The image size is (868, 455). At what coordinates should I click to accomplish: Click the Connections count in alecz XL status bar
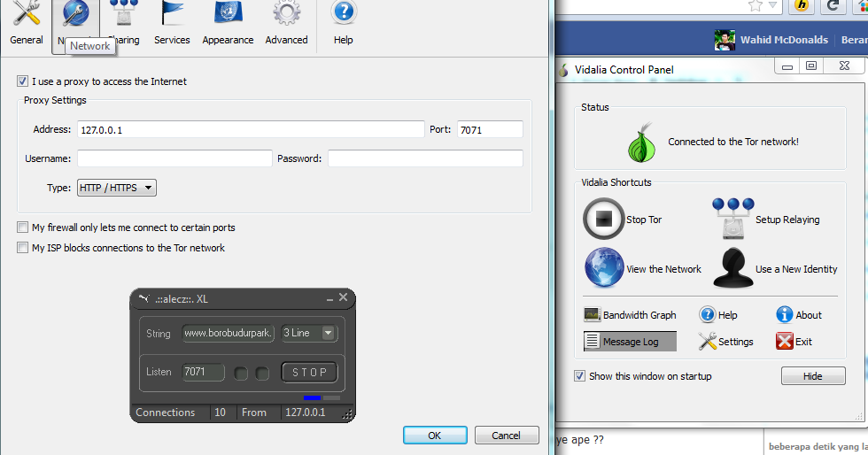point(220,413)
